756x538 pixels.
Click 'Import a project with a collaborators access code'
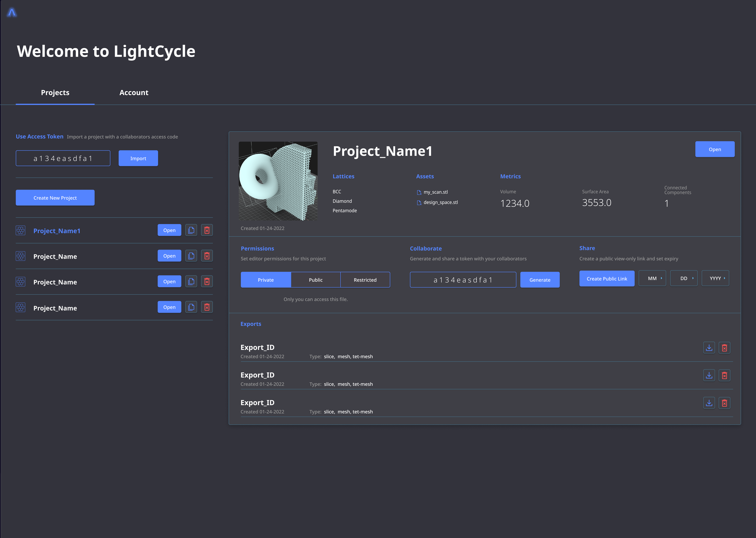[122, 137]
